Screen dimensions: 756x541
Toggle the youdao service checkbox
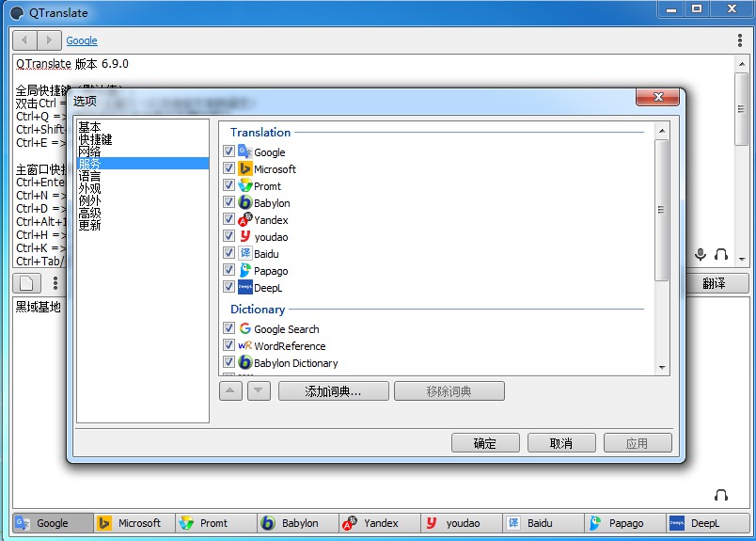pyautogui.click(x=229, y=235)
